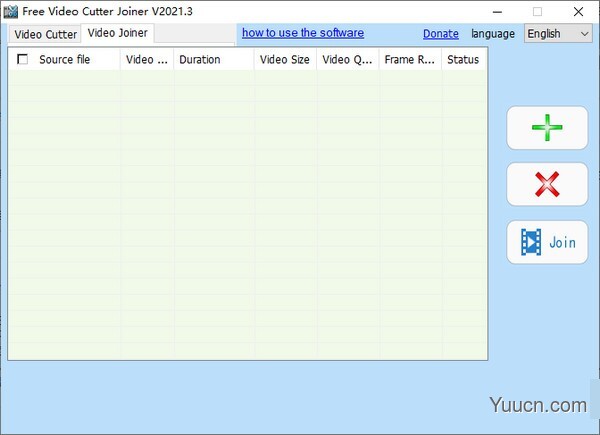Minimize the Free Video Cutter Joiner window
Image resolution: width=600 pixels, height=435 pixels.
click(x=497, y=12)
